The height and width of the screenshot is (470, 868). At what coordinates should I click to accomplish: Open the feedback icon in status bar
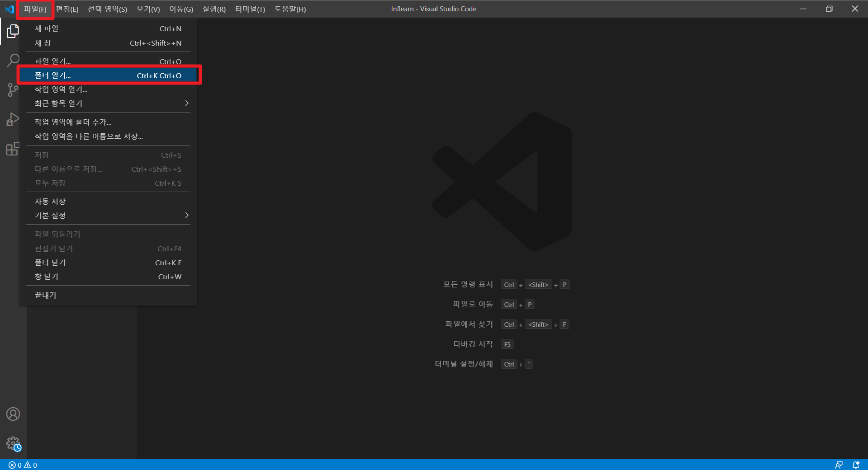pos(839,465)
